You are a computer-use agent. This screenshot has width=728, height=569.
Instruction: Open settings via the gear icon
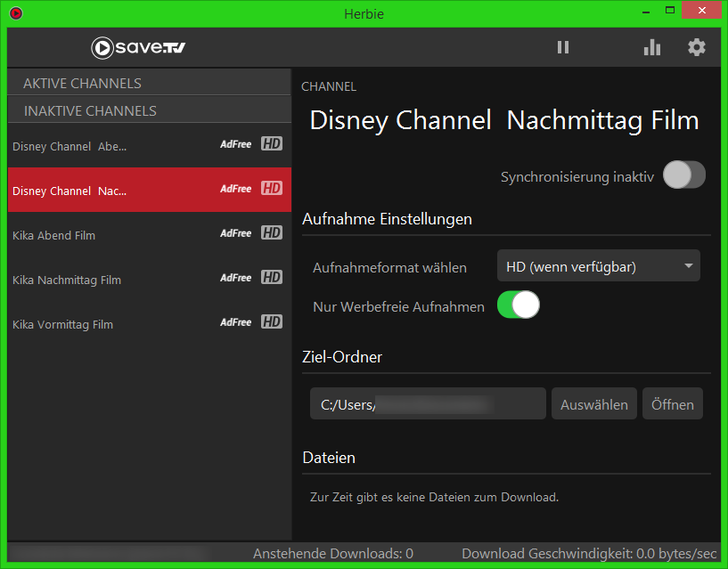(697, 47)
